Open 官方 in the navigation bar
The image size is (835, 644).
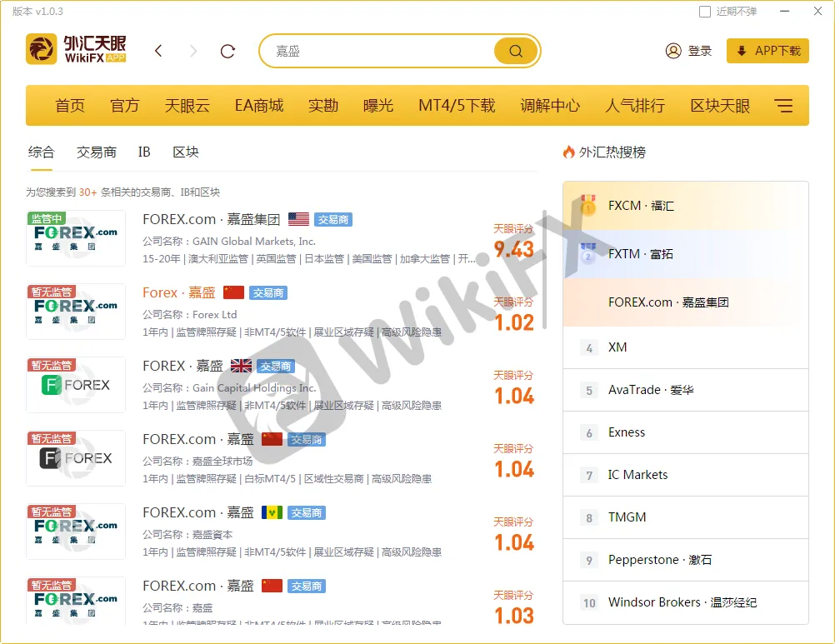[125, 105]
